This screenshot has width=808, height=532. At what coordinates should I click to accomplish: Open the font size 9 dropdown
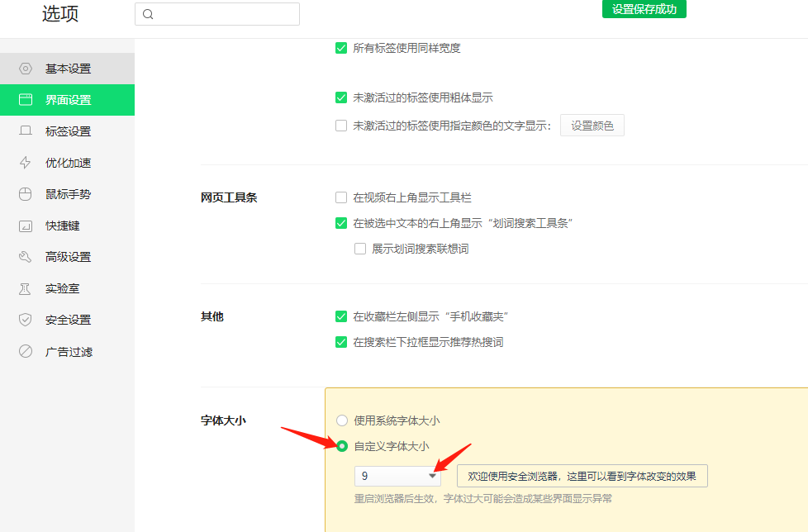click(398, 476)
